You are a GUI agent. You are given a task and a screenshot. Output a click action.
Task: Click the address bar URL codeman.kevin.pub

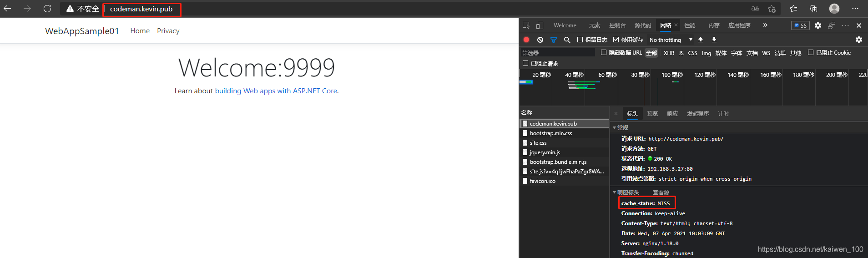click(141, 9)
